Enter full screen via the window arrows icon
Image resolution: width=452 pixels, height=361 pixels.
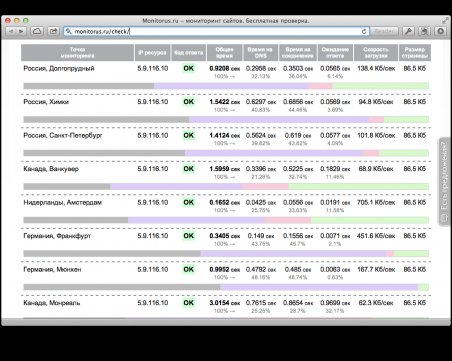pos(445,20)
